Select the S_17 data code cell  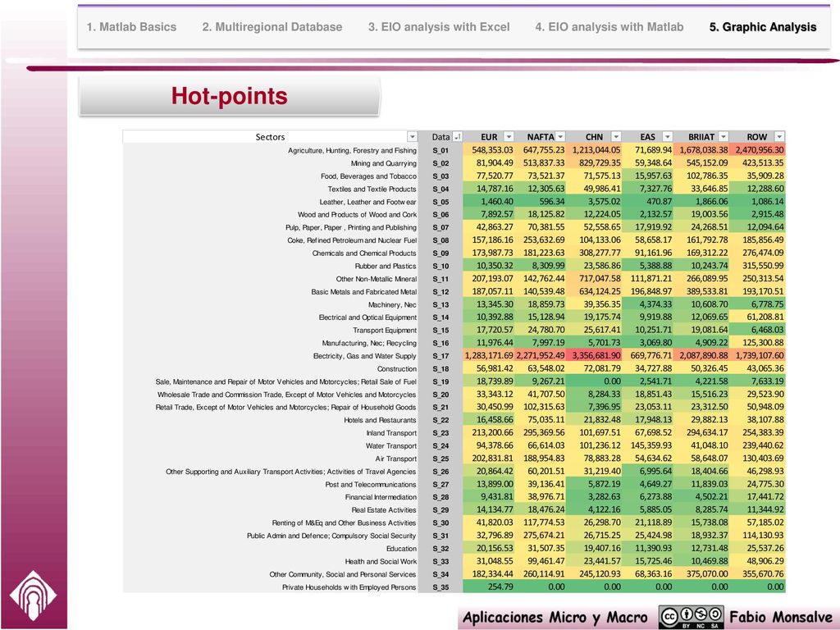tap(441, 356)
